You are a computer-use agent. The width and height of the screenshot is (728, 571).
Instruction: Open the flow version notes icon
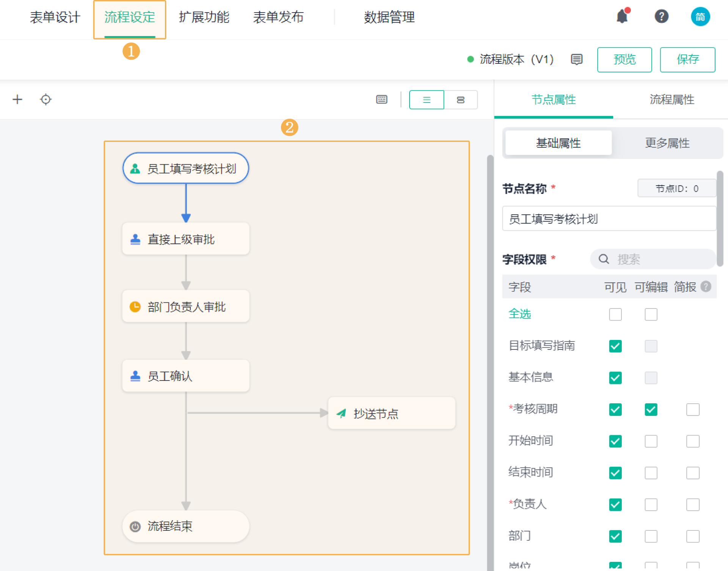576,60
